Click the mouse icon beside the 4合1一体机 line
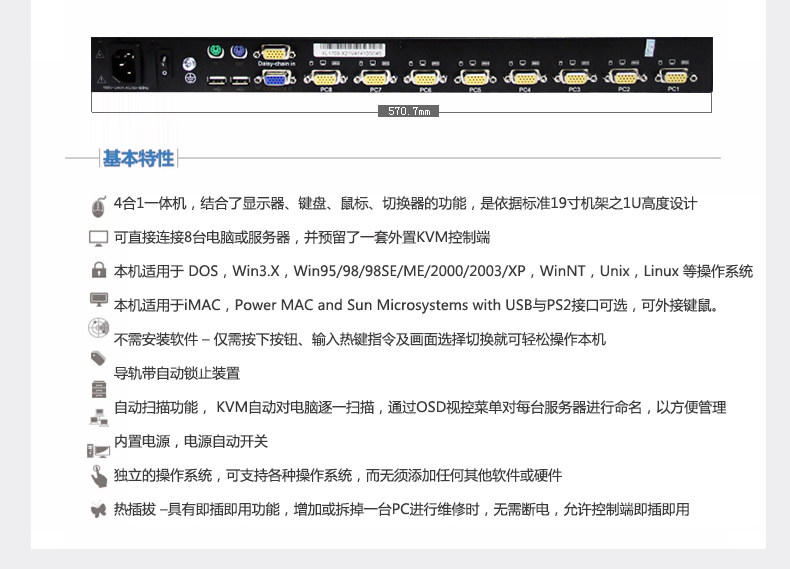This screenshot has height=569, width=790. 99,206
